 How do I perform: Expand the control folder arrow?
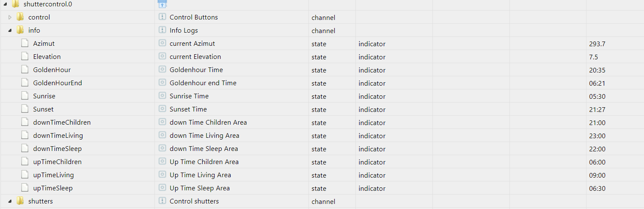click(x=10, y=17)
